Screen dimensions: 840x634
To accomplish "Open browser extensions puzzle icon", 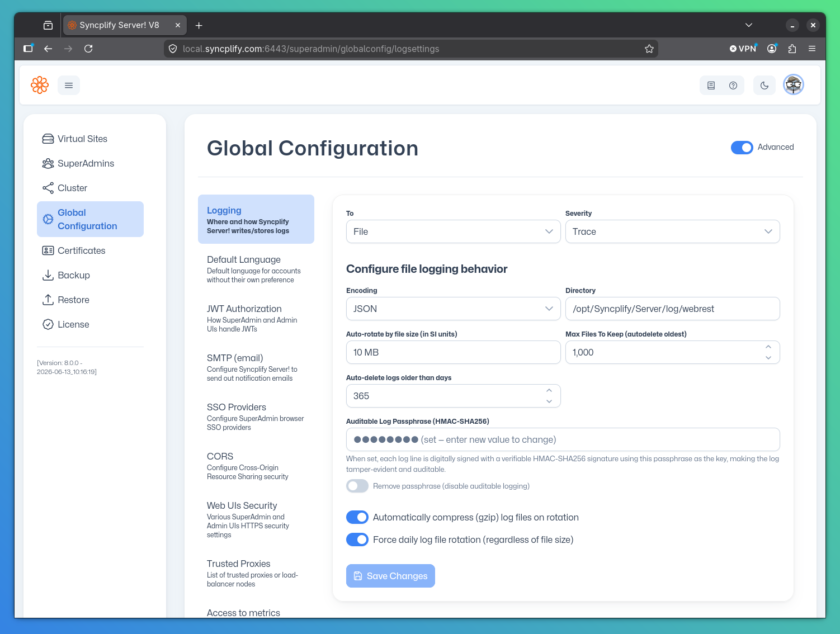I will point(792,49).
